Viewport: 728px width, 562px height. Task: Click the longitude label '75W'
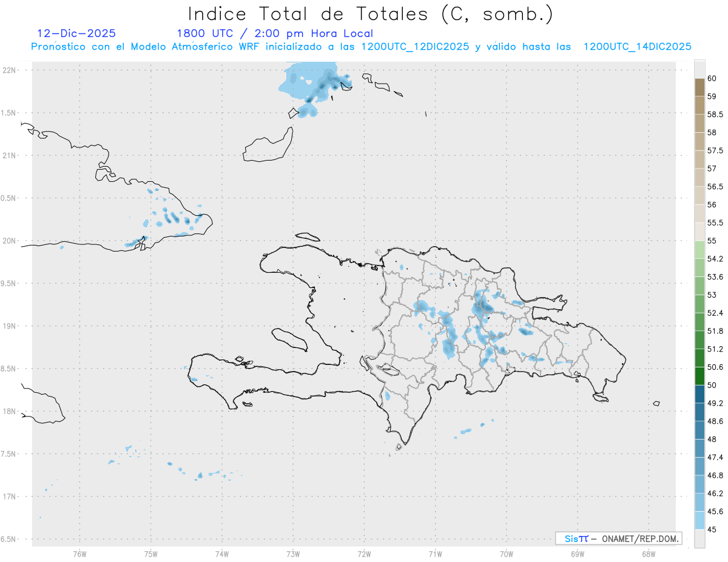click(151, 554)
